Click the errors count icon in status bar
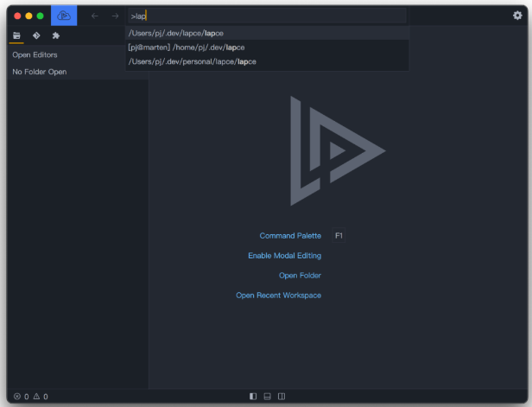Screen dimensions: 532x407 pyautogui.click(x=17, y=396)
